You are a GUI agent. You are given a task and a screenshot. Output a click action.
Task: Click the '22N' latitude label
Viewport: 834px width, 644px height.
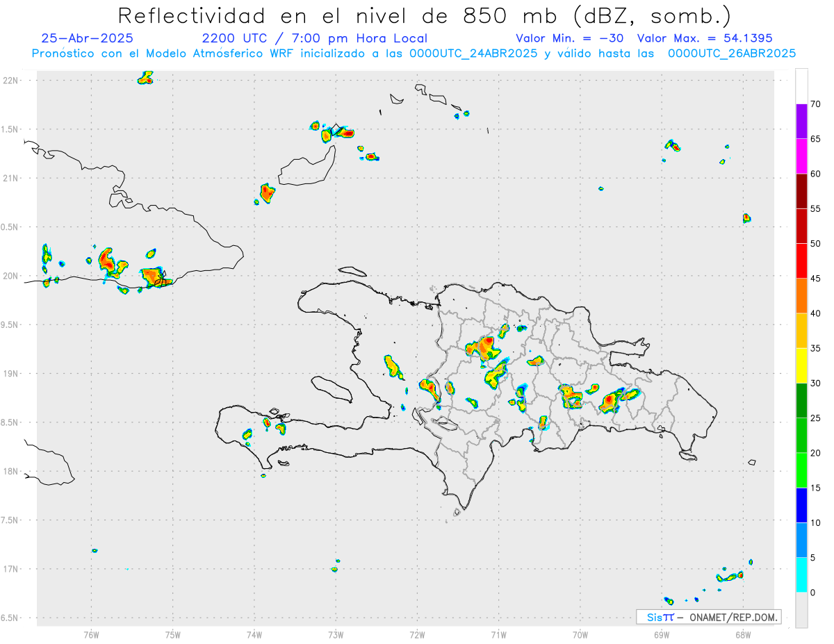tap(11, 80)
